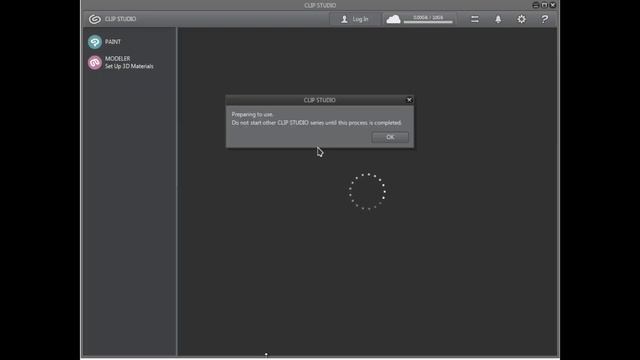Screen dimensions: 640x360
Task: Open the settings gear
Action: tap(521, 19)
